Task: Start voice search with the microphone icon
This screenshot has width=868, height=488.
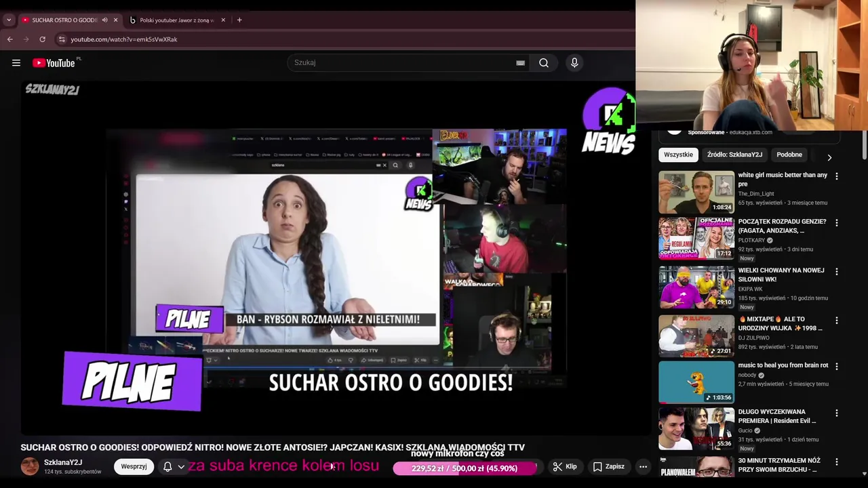Action: click(x=574, y=63)
